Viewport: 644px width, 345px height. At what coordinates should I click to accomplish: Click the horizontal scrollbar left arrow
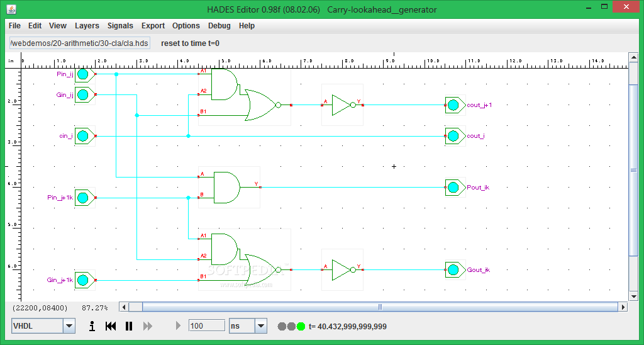pos(124,307)
